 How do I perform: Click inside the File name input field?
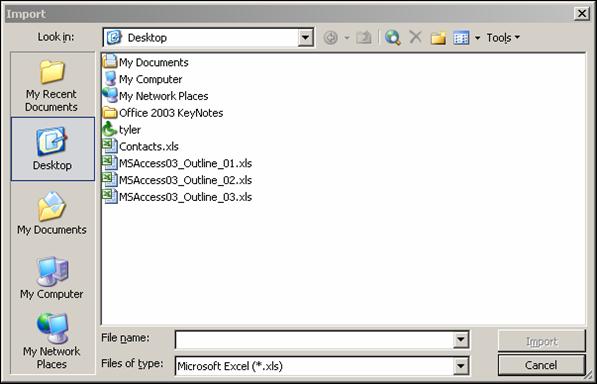click(314, 339)
